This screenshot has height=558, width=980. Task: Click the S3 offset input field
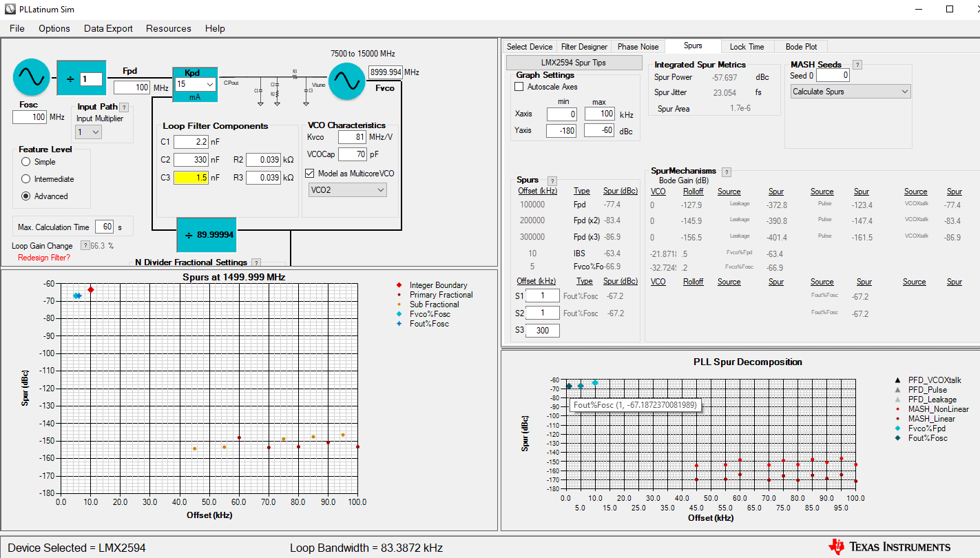(542, 331)
